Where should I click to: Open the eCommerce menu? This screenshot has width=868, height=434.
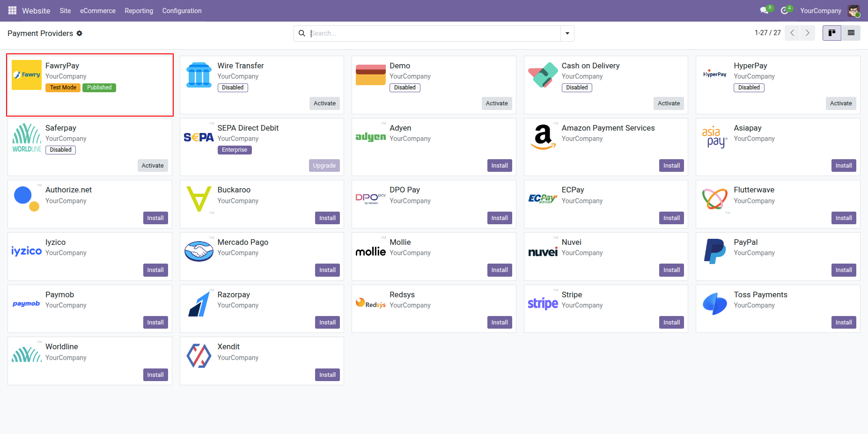pos(98,11)
